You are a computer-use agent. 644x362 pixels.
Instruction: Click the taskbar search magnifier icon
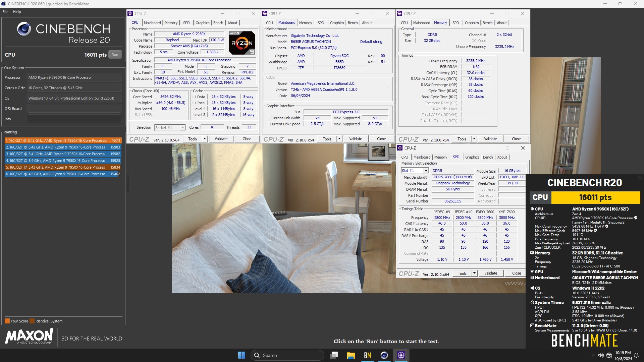[x=257, y=355]
